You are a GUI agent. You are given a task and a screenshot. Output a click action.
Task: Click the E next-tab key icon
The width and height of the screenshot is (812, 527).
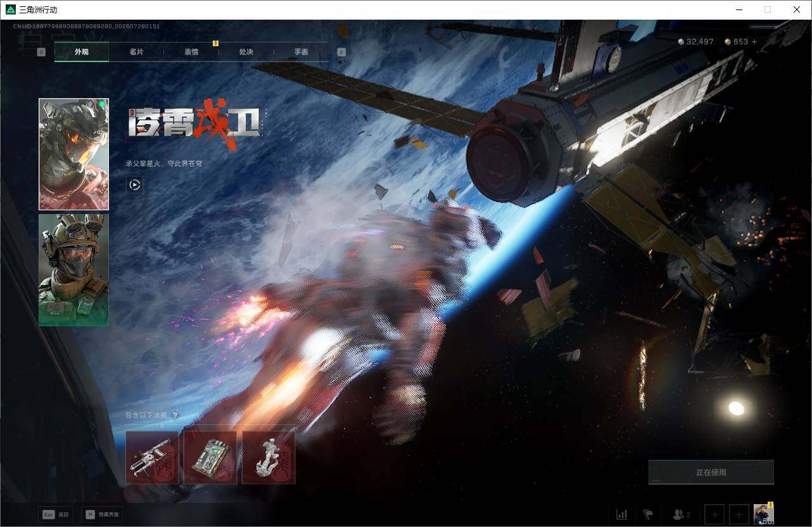(x=341, y=52)
